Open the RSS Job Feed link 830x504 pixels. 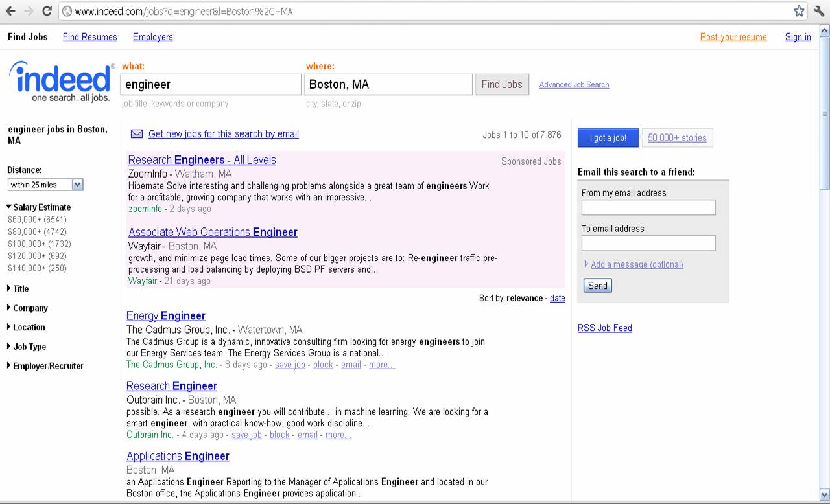click(x=605, y=328)
